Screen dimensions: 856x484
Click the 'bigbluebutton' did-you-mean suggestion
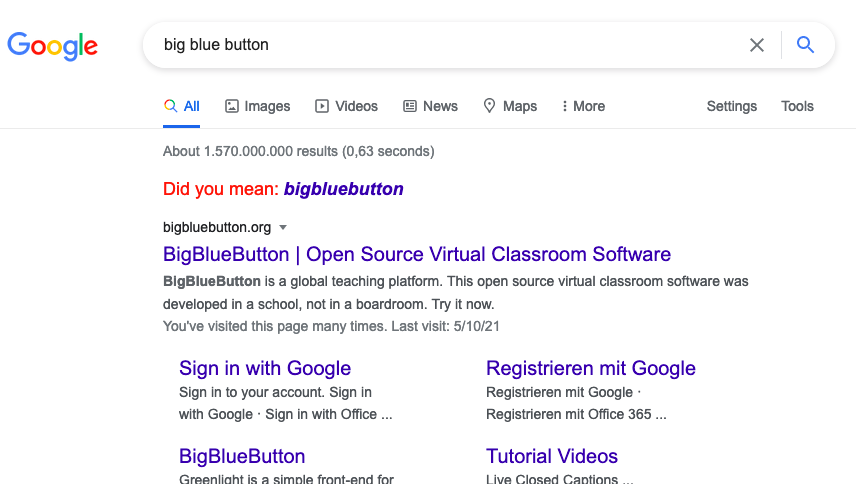click(x=343, y=189)
